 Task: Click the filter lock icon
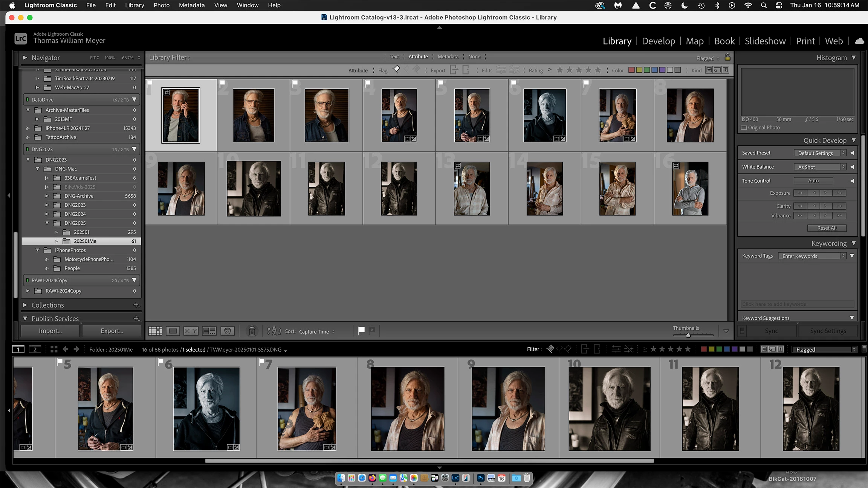coord(727,57)
